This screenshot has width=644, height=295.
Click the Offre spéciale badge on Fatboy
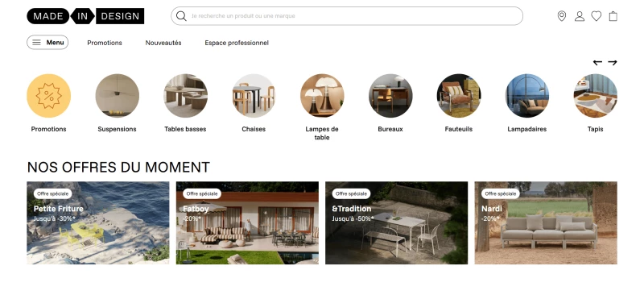(202, 193)
